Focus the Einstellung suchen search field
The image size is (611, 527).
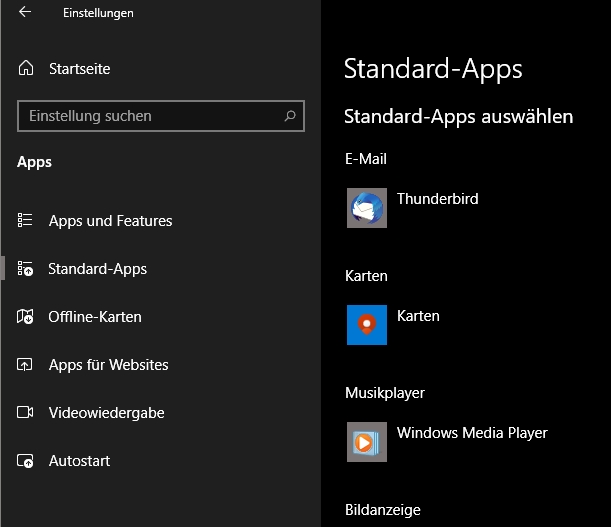(150, 116)
